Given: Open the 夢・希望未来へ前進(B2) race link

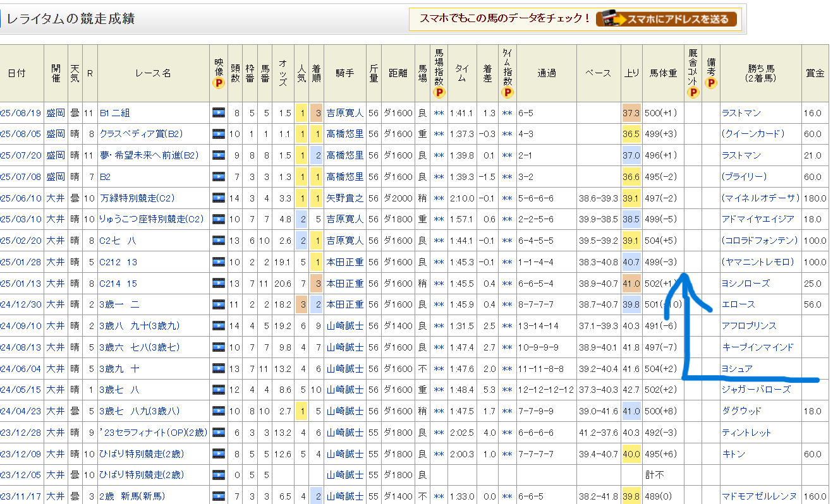Looking at the screenshot, I should (149, 155).
